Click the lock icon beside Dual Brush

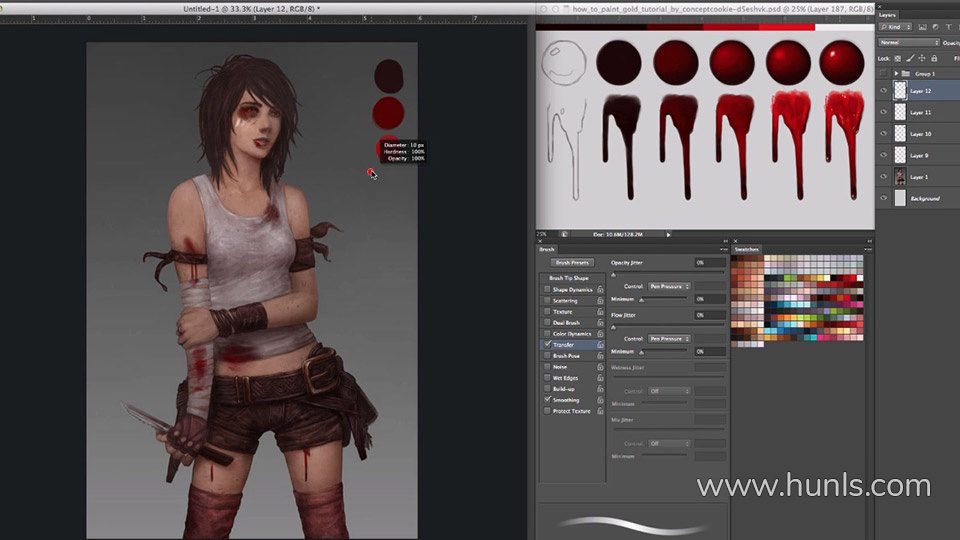[600, 322]
